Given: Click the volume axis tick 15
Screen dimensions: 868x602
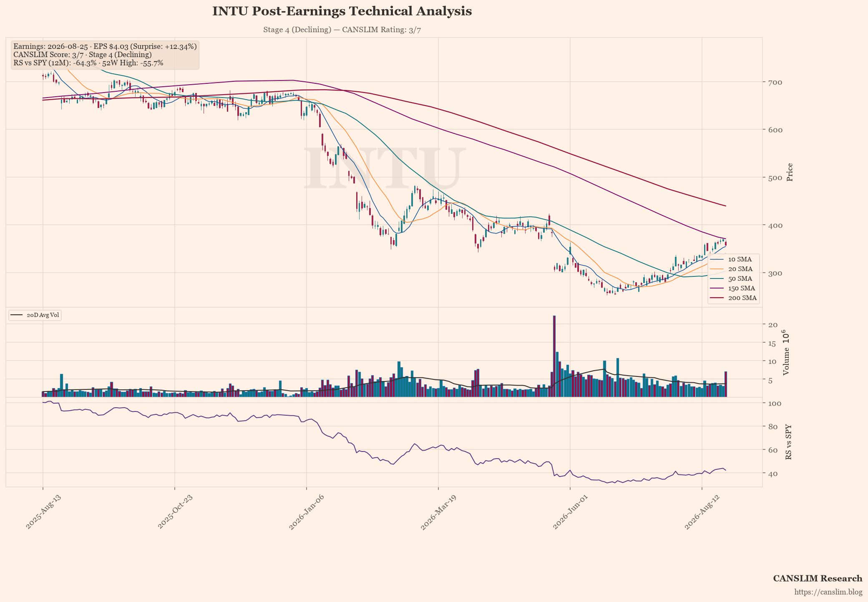Looking at the screenshot, I should (772, 343).
